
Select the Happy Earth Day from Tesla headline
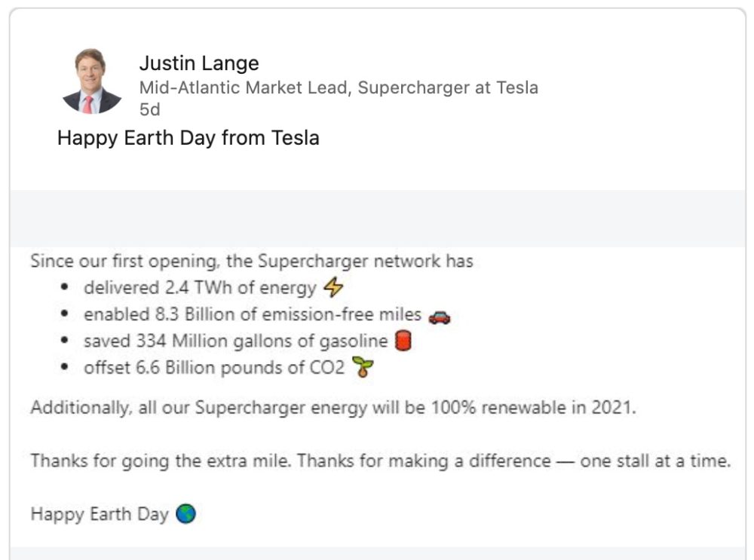(x=188, y=138)
